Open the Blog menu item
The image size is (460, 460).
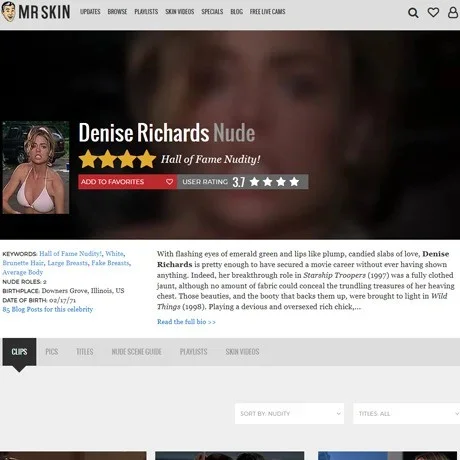tap(236, 12)
